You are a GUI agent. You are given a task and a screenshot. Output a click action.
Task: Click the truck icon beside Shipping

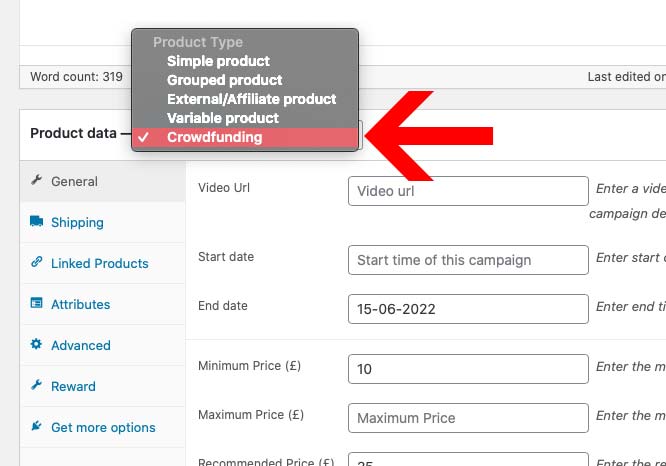[x=37, y=221]
